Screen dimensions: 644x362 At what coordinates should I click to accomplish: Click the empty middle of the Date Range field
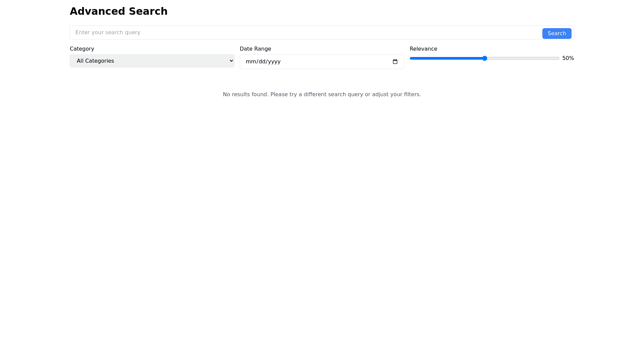tap(335, 62)
